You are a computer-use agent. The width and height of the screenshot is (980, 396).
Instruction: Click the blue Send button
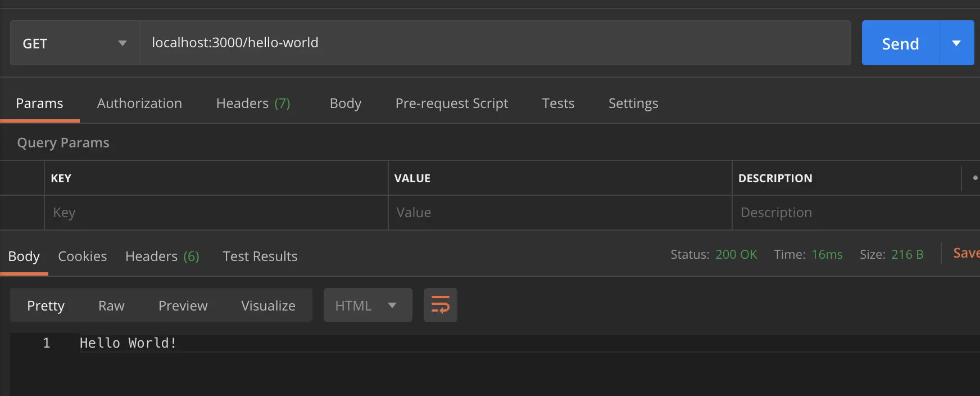coord(900,43)
